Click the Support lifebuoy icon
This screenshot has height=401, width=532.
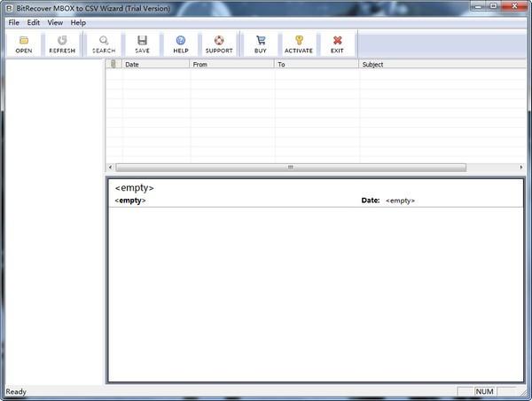(219, 41)
